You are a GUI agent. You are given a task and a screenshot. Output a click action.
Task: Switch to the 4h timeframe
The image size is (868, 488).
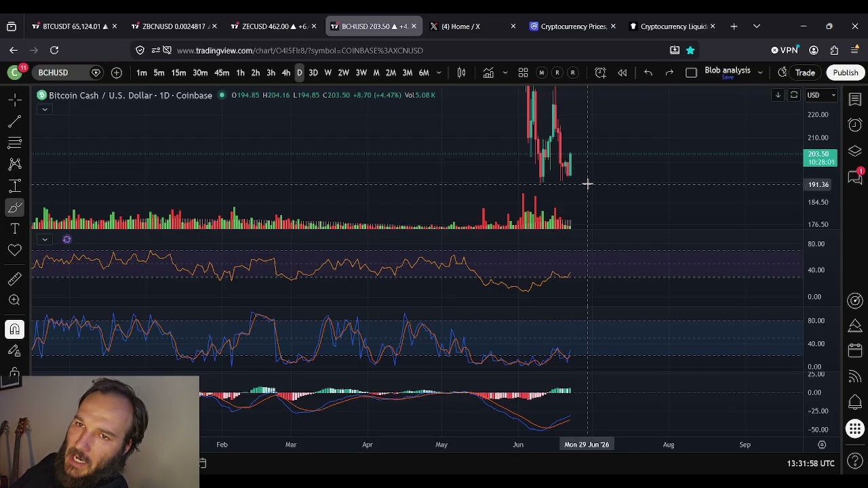point(285,73)
